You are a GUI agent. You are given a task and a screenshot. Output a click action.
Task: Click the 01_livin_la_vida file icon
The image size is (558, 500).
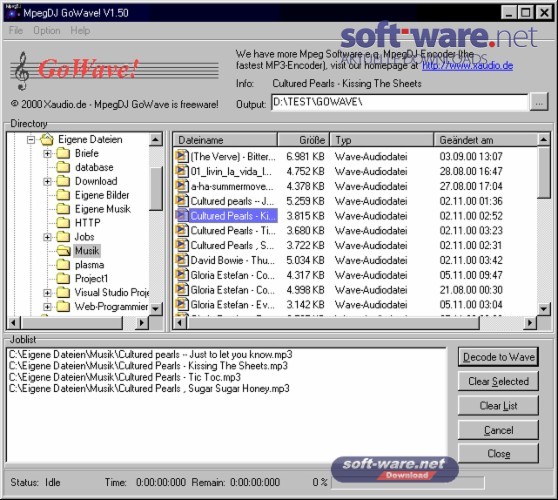coord(181,171)
